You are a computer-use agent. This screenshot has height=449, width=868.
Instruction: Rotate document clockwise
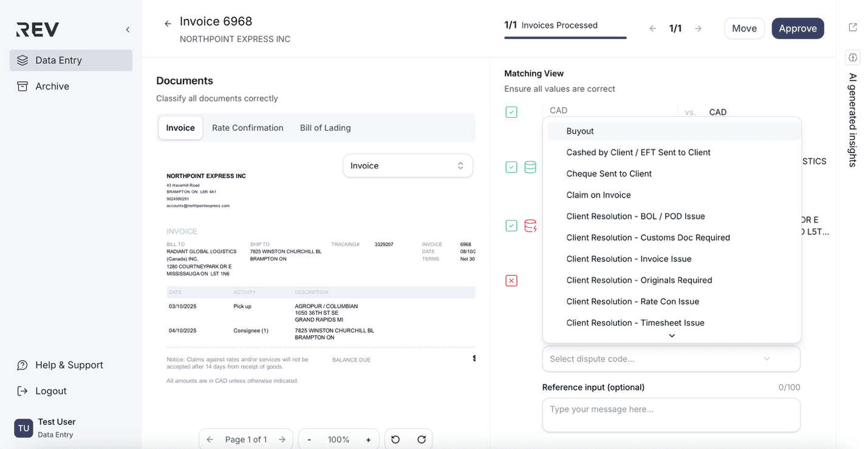[x=422, y=439]
